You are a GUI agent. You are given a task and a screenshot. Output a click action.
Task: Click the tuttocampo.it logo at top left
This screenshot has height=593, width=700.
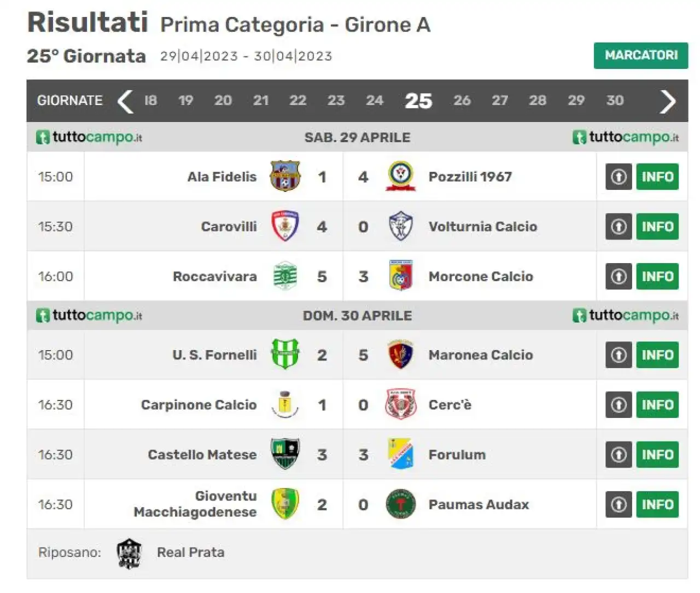(x=90, y=137)
